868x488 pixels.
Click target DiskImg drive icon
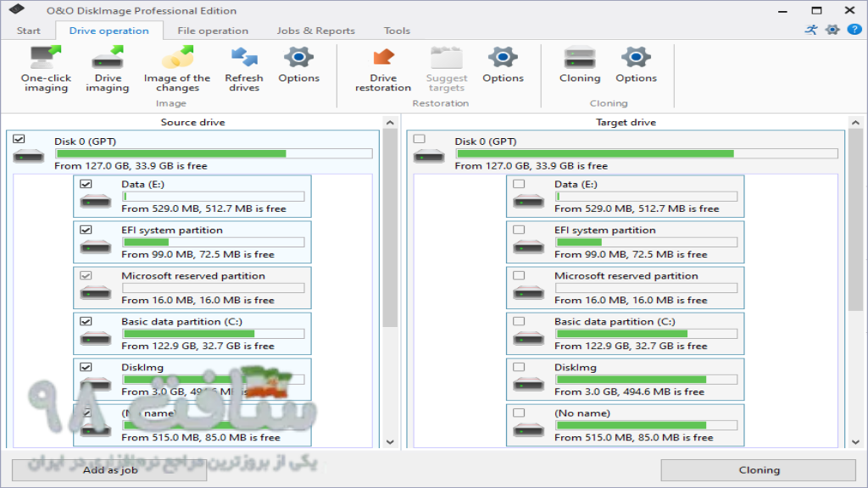click(x=528, y=384)
